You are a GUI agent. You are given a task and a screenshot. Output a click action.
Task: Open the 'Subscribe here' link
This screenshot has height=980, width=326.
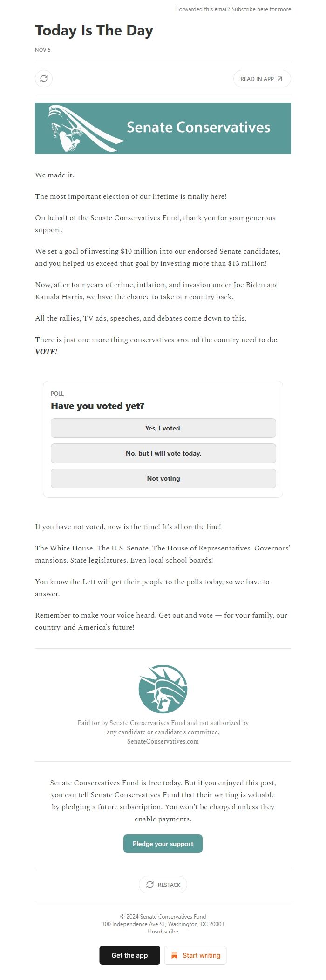click(250, 9)
